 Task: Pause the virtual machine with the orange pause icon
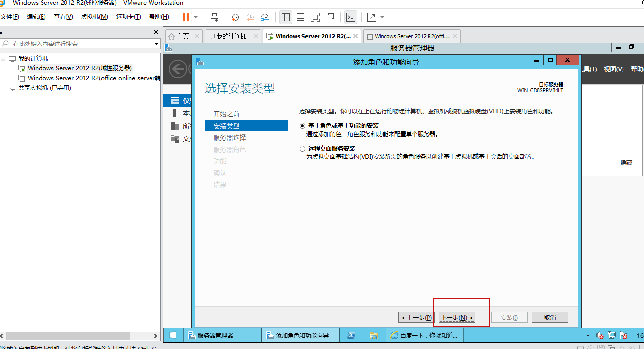pyautogui.click(x=186, y=17)
